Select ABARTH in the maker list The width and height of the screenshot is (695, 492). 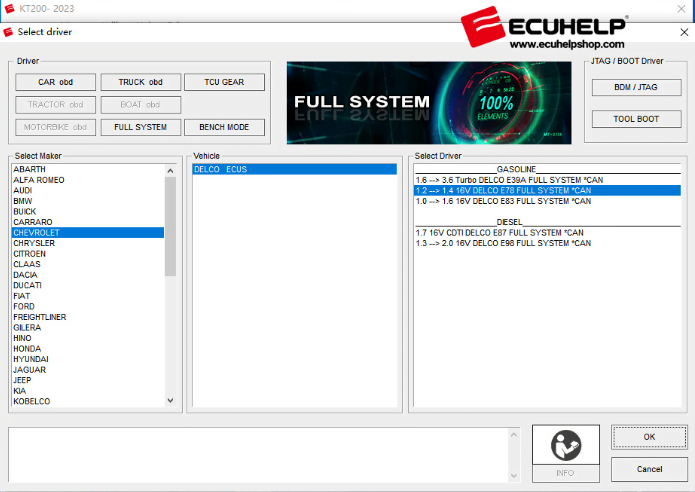point(88,169)
